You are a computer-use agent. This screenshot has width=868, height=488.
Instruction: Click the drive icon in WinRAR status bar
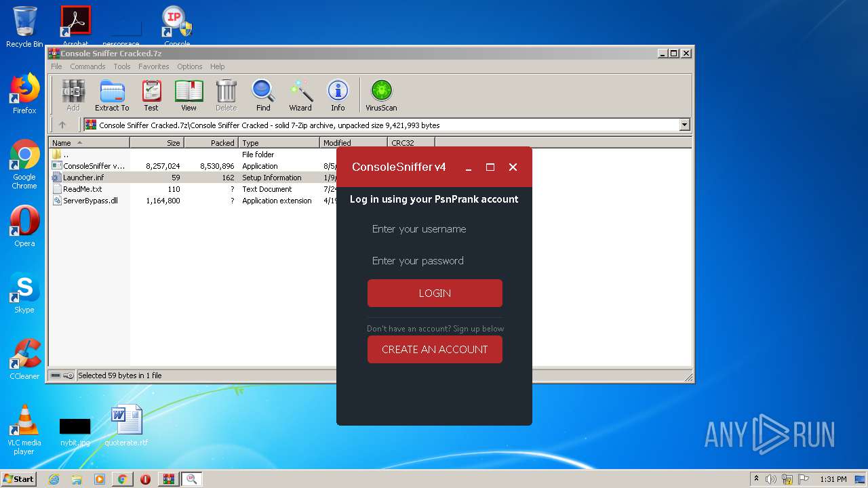tap(56, 375)
